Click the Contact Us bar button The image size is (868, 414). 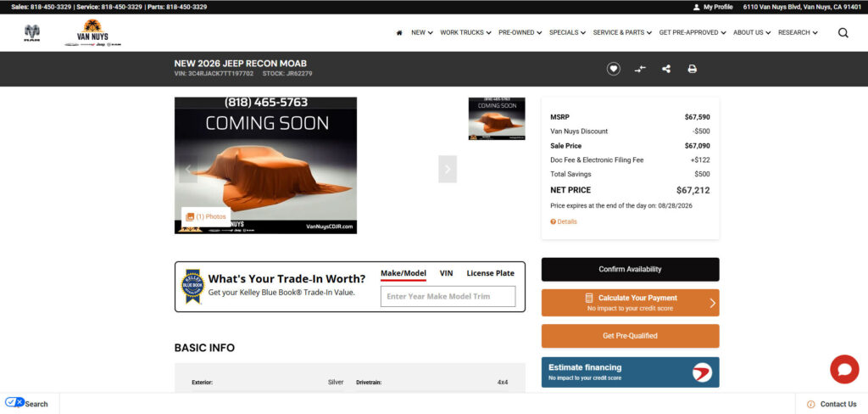[x=832, y=404]
